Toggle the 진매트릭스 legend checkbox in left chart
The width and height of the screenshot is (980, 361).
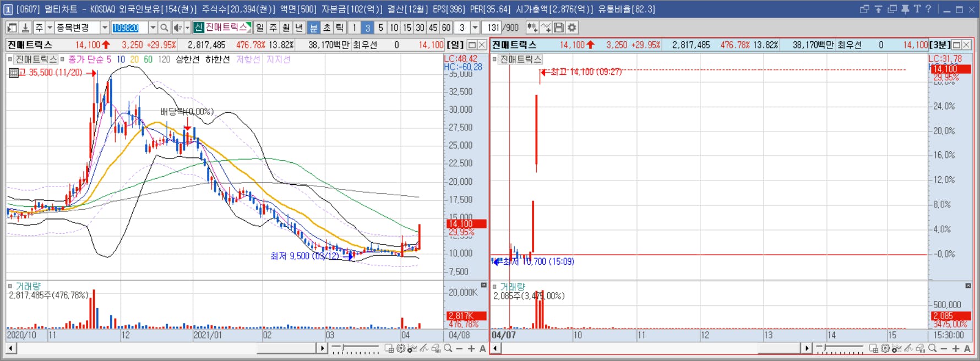click(10, 59)
